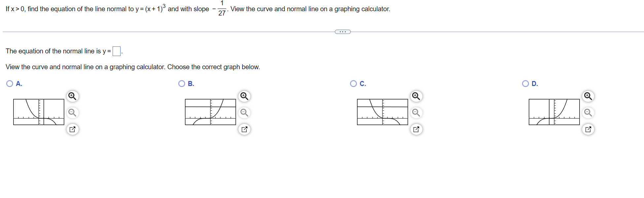The image size is (644, 198).
Task: Expand the ellipsis divider control
Action: [342, 32]
